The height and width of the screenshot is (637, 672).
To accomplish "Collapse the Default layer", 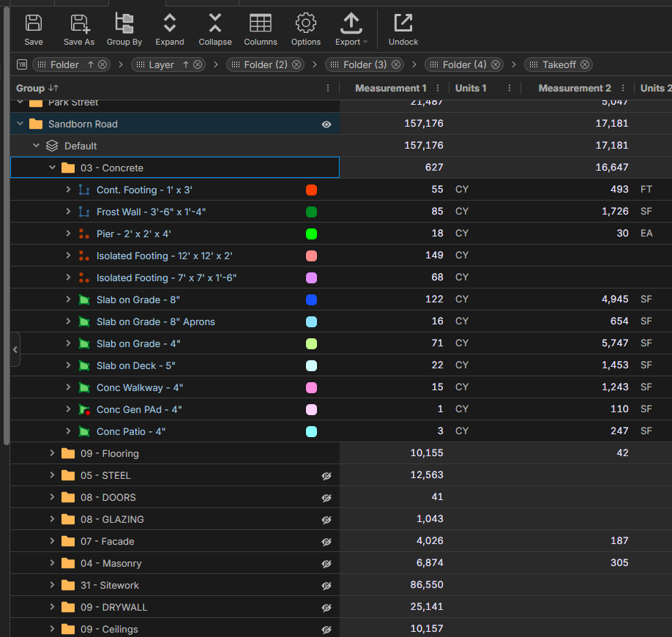I will (37, 146).
